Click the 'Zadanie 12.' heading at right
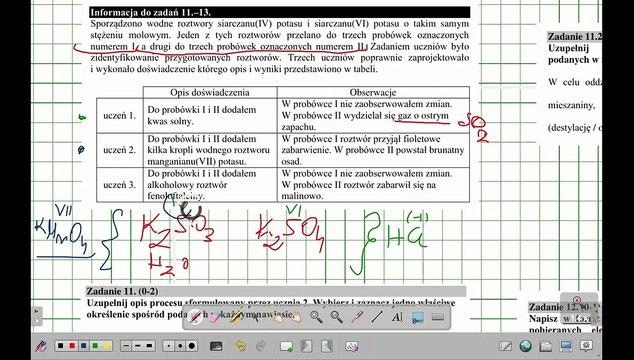 pos(565,307)
